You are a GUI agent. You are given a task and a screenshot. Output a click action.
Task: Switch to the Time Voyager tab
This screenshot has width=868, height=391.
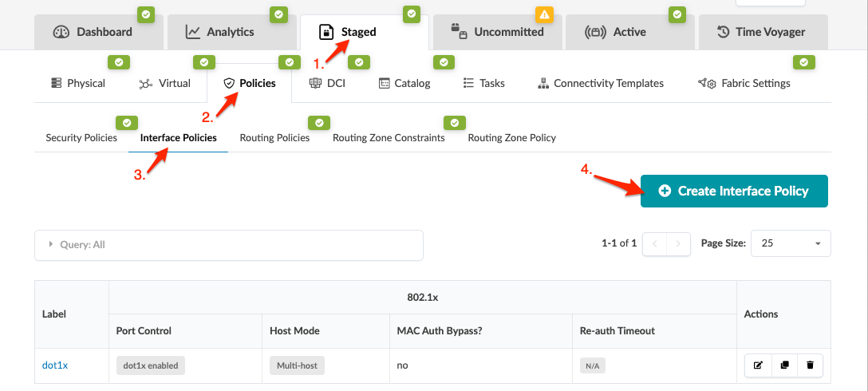(x=762, y=32)
